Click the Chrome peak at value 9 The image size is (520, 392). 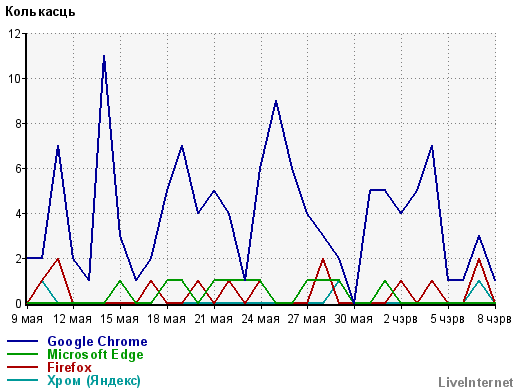(x=276, y=101)
